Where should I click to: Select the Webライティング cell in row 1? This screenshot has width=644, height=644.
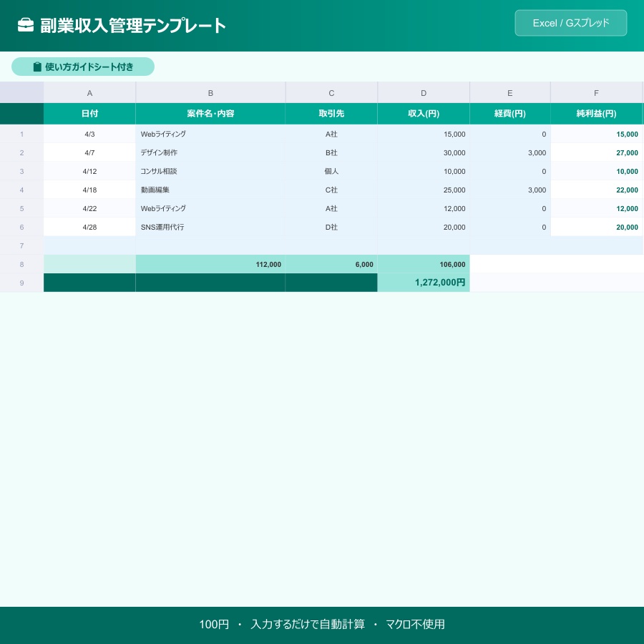(x=210, y=134)
